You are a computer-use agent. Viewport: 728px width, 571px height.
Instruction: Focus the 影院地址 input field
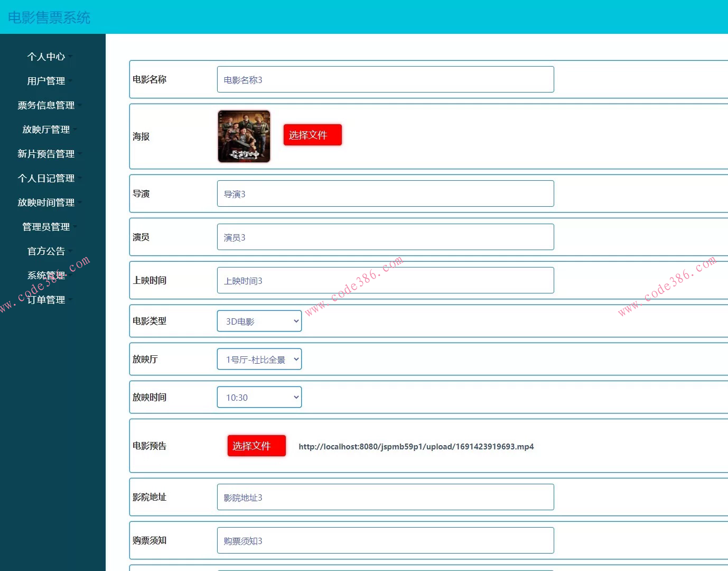pos(386,497)
